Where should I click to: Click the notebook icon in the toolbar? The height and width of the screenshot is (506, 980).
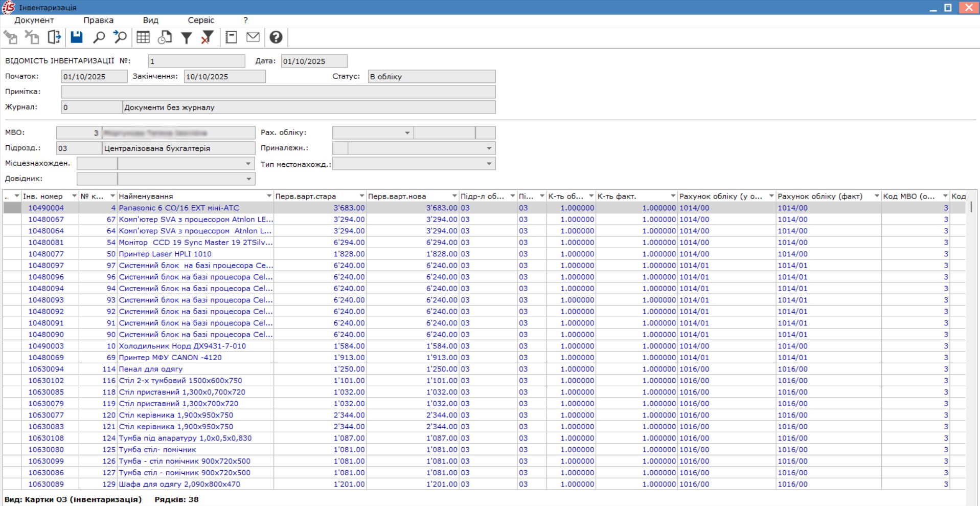(x=231, y=37)
